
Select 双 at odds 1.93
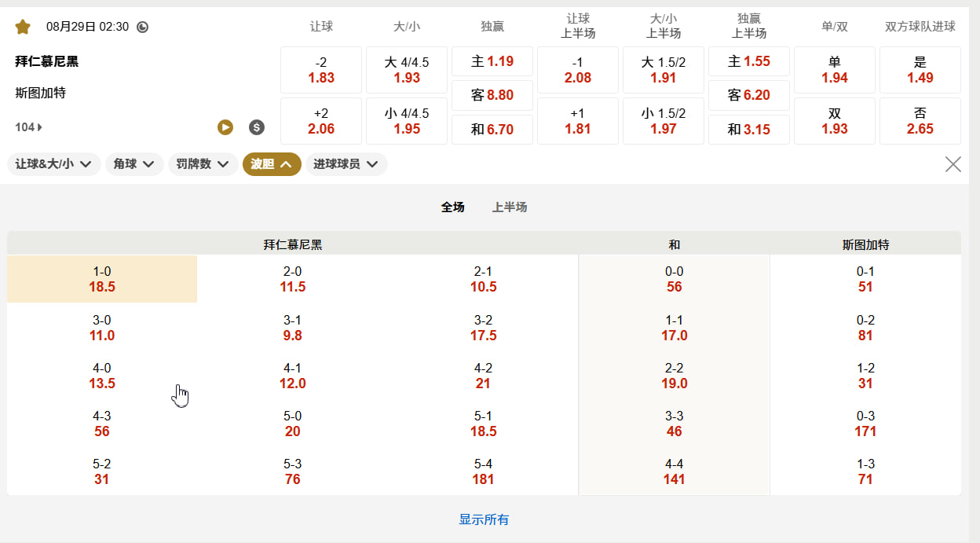click(x=835, y=121)
